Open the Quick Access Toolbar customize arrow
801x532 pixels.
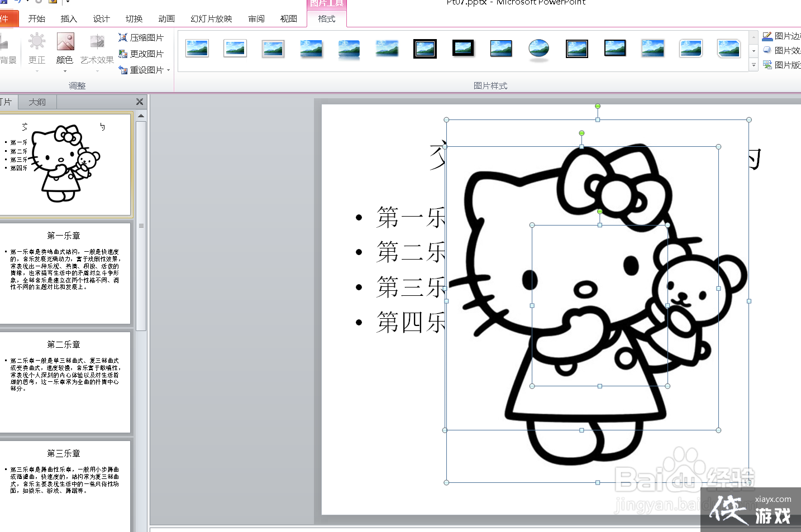68,2
